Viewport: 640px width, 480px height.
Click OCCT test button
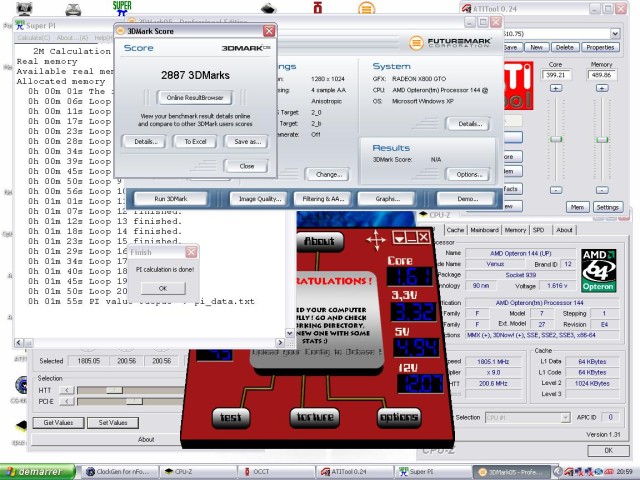[x=231, y=417]
